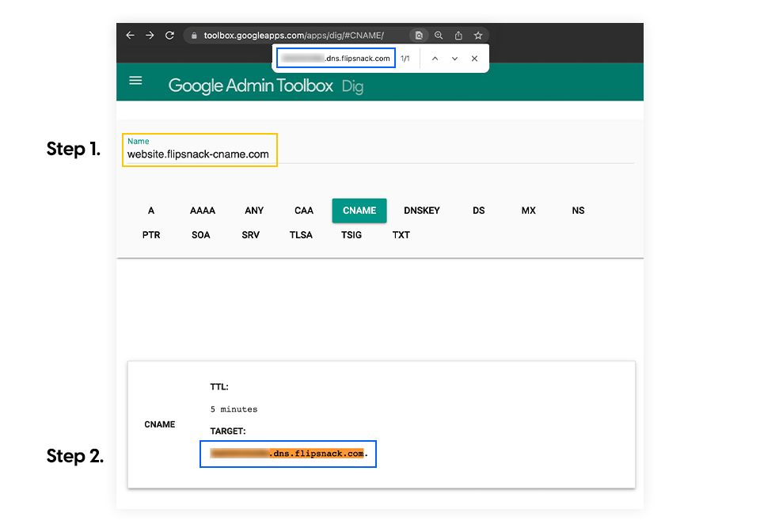The height and width of the screenshot is (532, 760).
Task: Enable the TXT record type lookup
Action: (x=401, y=234)
